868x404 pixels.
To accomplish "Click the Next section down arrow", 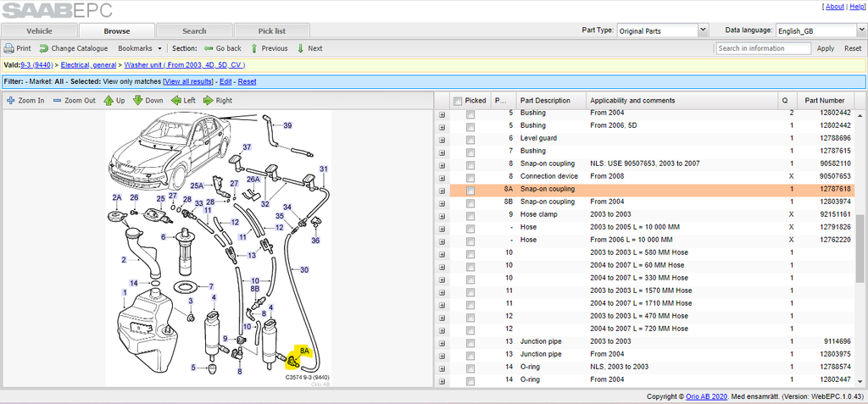I will click(301, 49).
